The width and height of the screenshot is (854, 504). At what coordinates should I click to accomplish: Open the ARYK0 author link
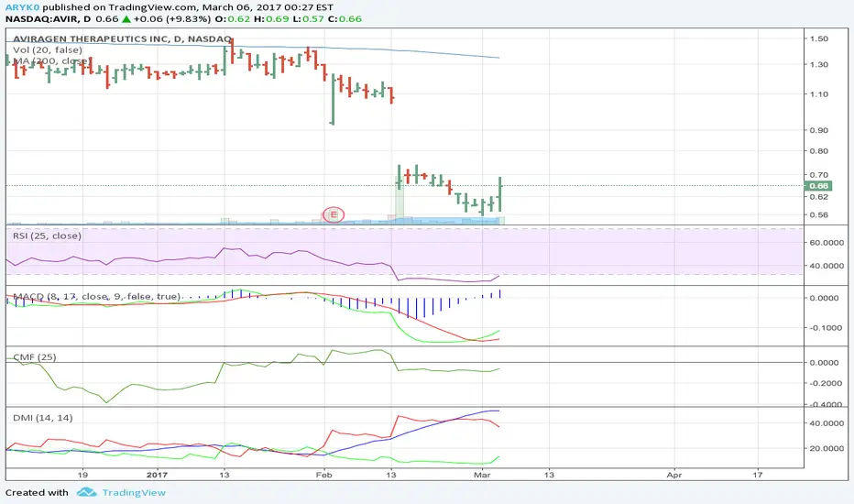pos(22,7)
